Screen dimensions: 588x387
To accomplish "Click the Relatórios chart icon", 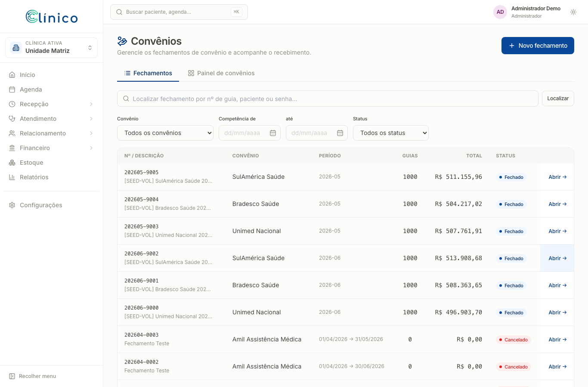I will (12, 177).
